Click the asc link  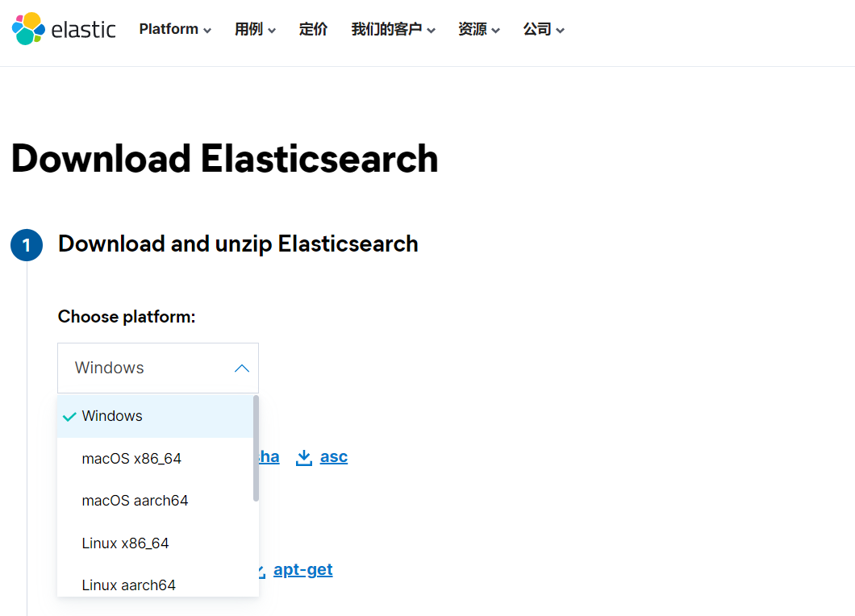[x=336, y=456]
